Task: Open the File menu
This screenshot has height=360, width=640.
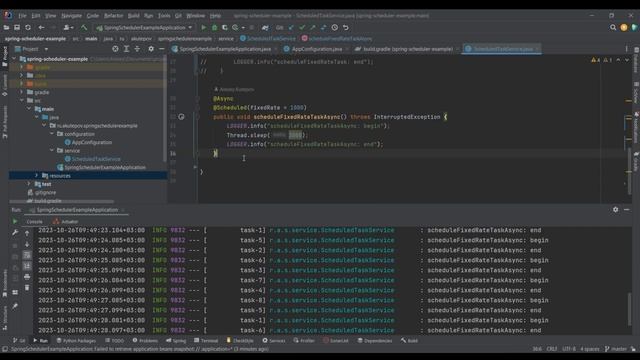Action: (x=22, y=16)
